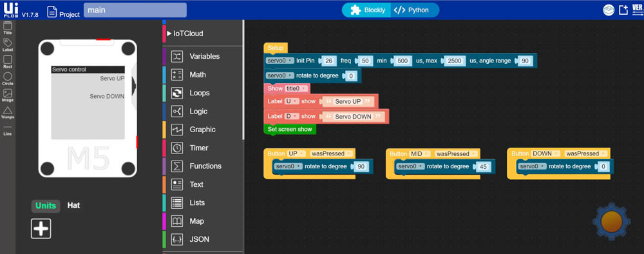
Task: Select the Title UI element tool
Action: click(7, 28)
